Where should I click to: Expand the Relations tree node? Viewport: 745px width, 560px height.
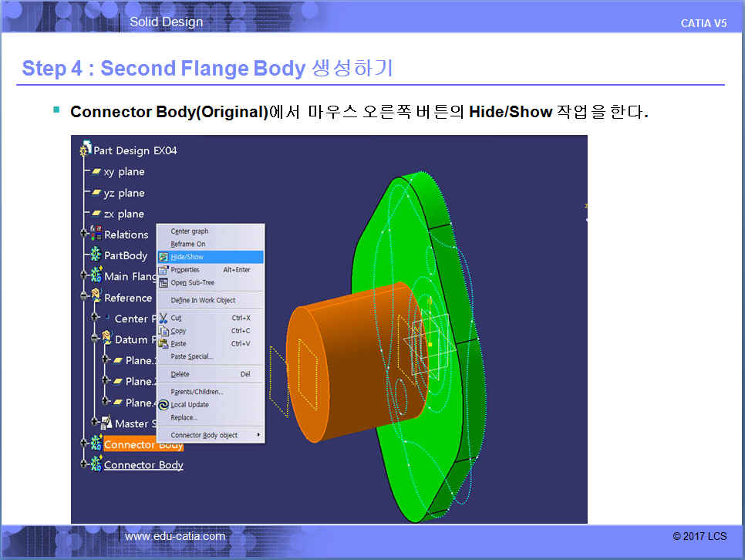click(83, 234)
